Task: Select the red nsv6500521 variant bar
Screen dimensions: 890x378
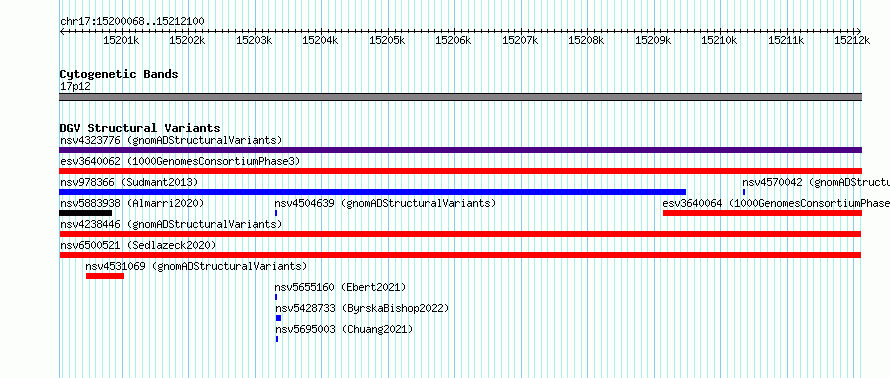Action: tap(460, 255)
